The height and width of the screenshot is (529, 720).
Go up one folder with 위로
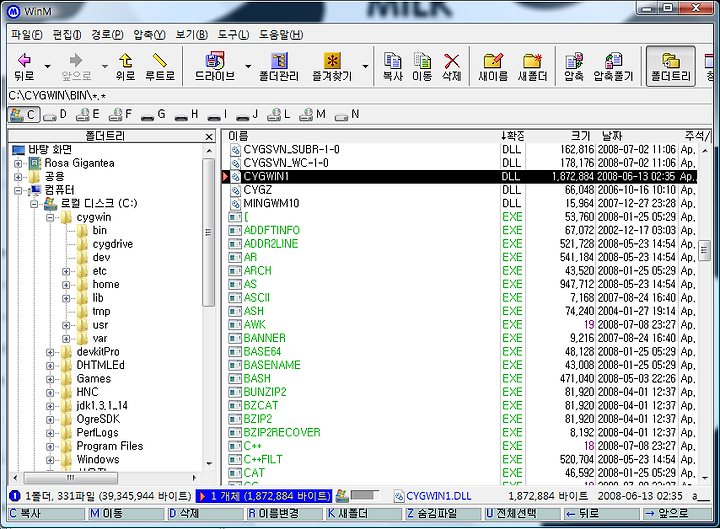tap(125, 67)
